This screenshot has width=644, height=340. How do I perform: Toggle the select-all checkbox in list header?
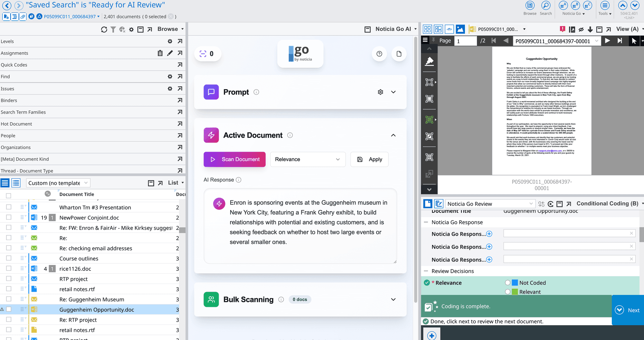click(9, 195)
